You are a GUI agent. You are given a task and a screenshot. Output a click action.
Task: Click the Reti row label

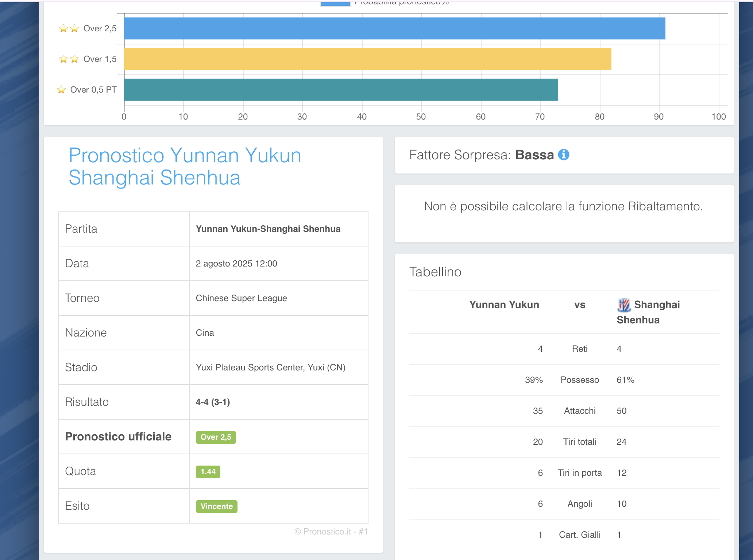pyautogui.click(x=580, y=349)
